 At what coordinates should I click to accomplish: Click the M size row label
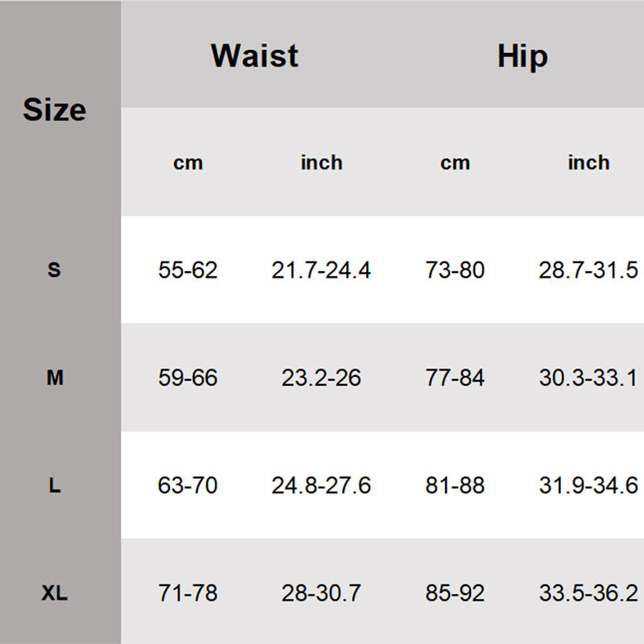(54, 377)
